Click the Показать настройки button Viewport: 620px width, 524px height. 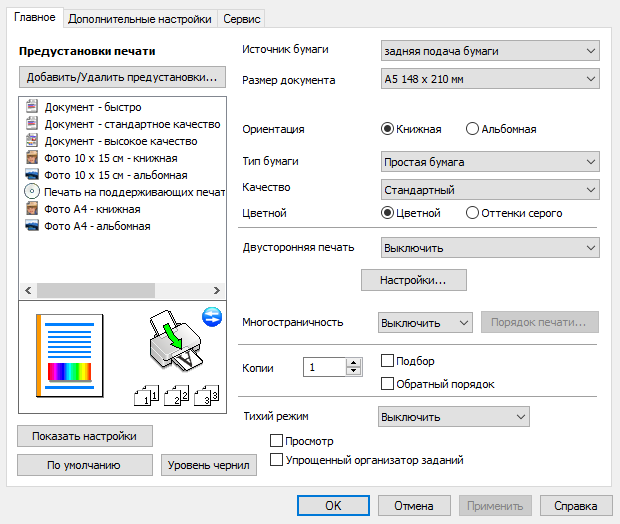click(x=85, y=436)
